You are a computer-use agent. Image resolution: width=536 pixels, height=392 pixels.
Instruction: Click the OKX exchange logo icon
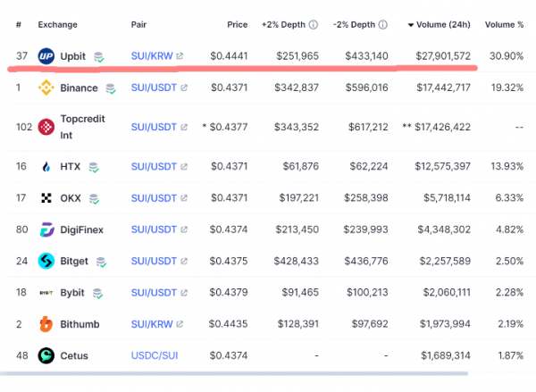[47, 198]
